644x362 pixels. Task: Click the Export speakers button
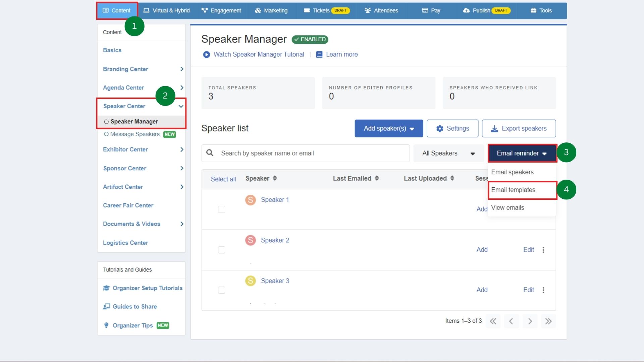click(519, 128)
